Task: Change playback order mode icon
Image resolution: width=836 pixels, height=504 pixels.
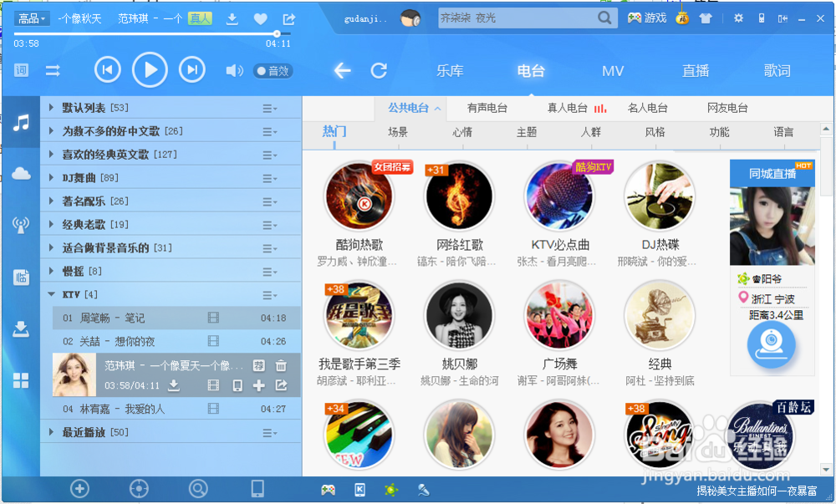Action: (53, 70)
